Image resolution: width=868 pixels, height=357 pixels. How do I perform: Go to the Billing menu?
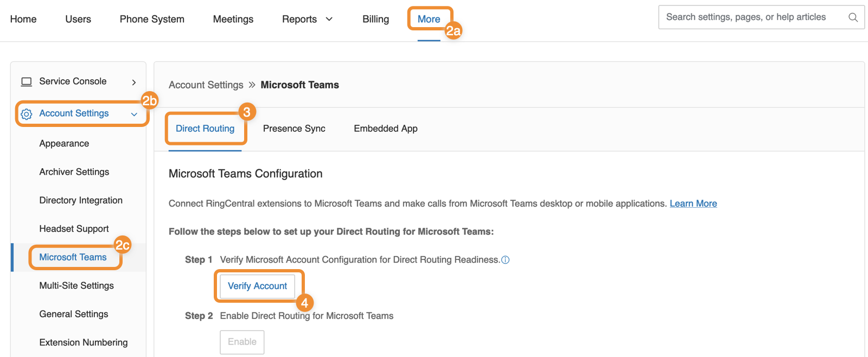pyautogui.click(x=375, y=19)
